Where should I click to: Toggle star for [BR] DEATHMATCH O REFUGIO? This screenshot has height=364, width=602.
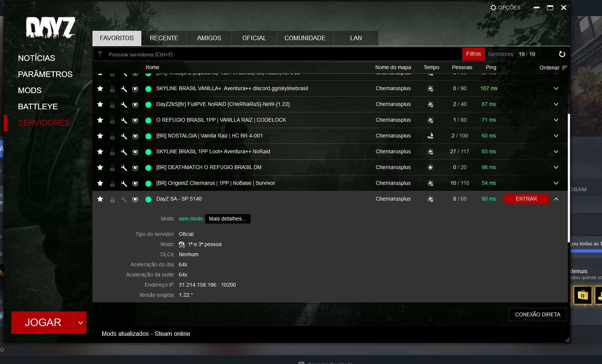[x=100, y=168]
